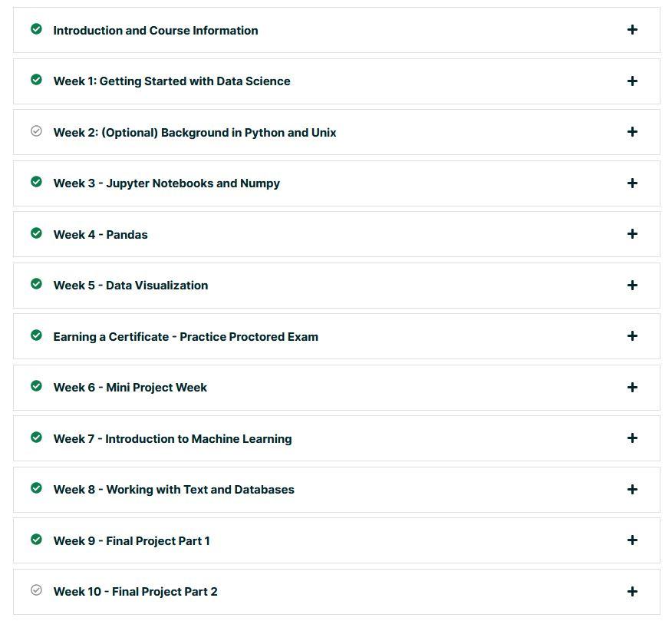Expand Week 1 section with plus icon

[x=632, y=81]
